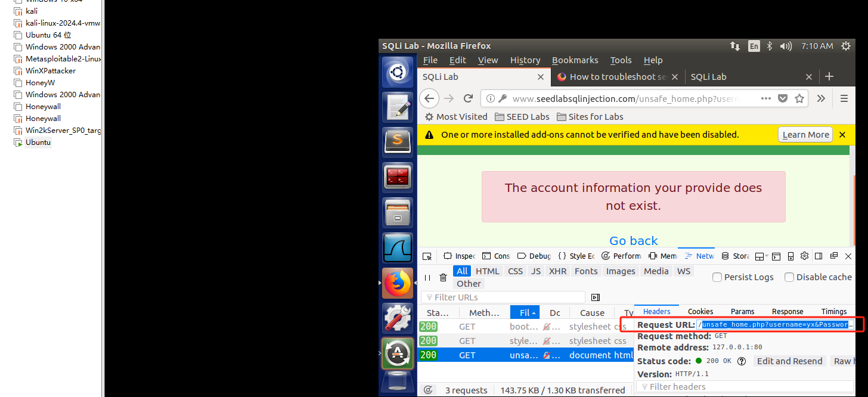
Task: Open System Settings wrench-gear dock icon
Action: (397, 318)
